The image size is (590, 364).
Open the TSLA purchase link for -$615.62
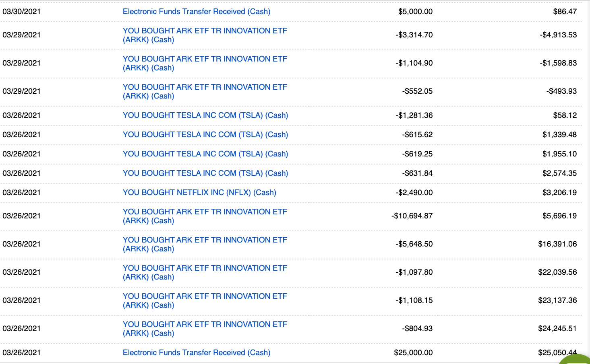point(205,135)
